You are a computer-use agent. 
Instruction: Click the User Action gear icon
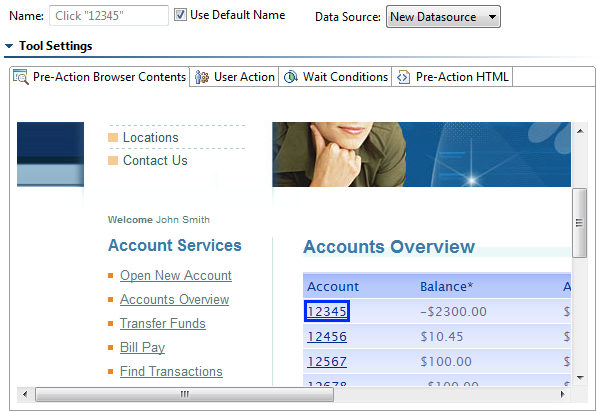point(202,77)
